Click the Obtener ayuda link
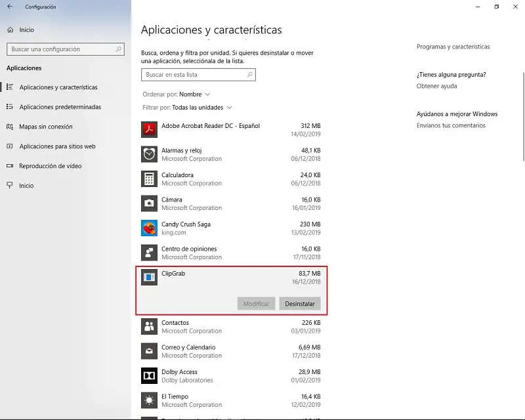The image size is (525, 420). point(436,86)
